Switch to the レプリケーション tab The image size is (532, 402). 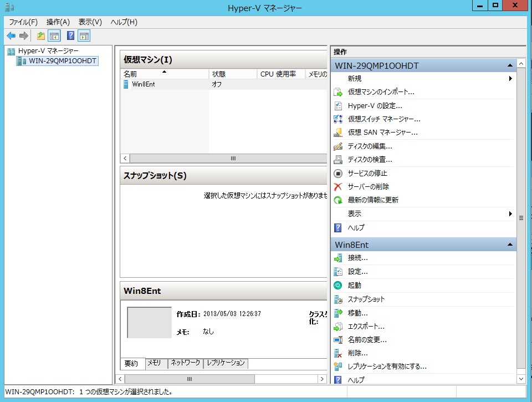[226, 363]
